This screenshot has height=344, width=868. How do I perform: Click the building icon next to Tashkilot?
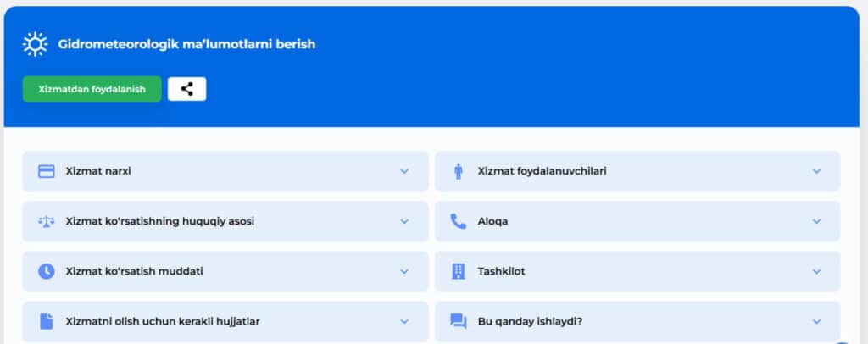click(459, 271)
